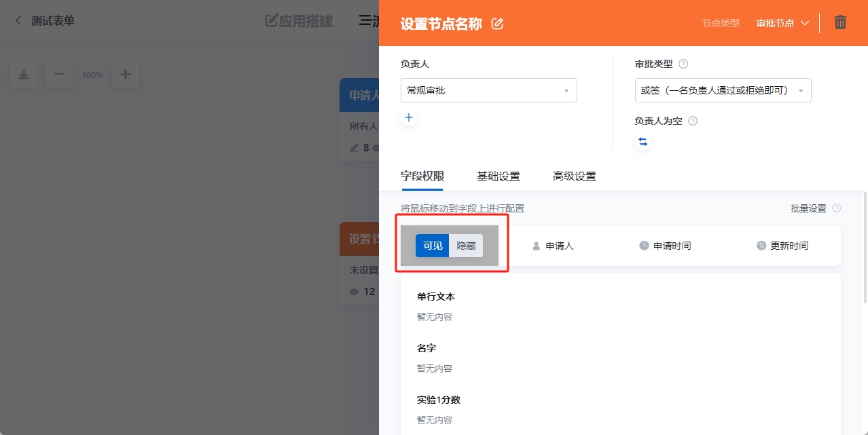The image size is (868, 435).
Task: Add another 负责人 using the plus icon
Action: pos(409,117)
